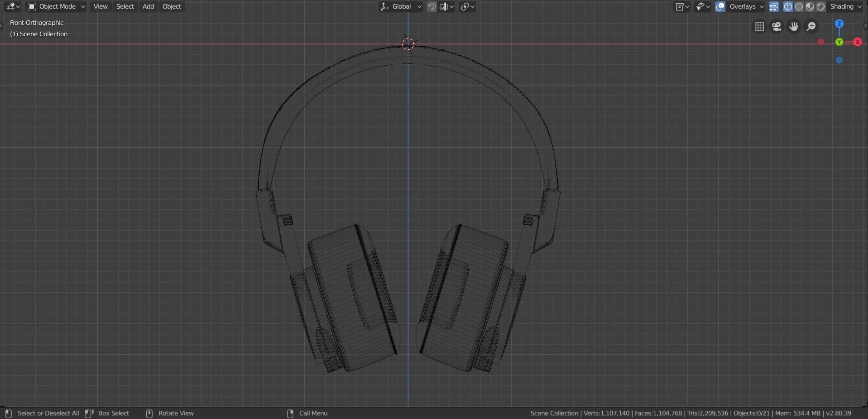Click the green Y axis on the navigation gizmo

[x=839, y=42]
